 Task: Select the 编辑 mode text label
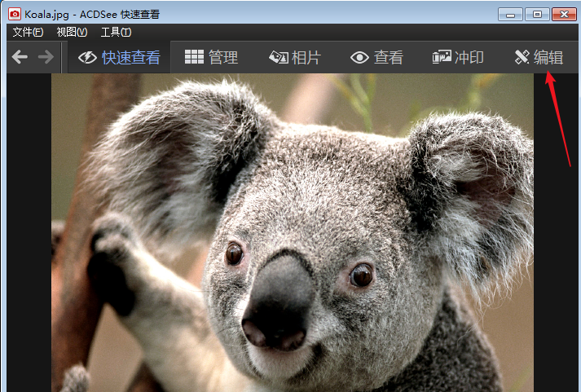[548, 58]
